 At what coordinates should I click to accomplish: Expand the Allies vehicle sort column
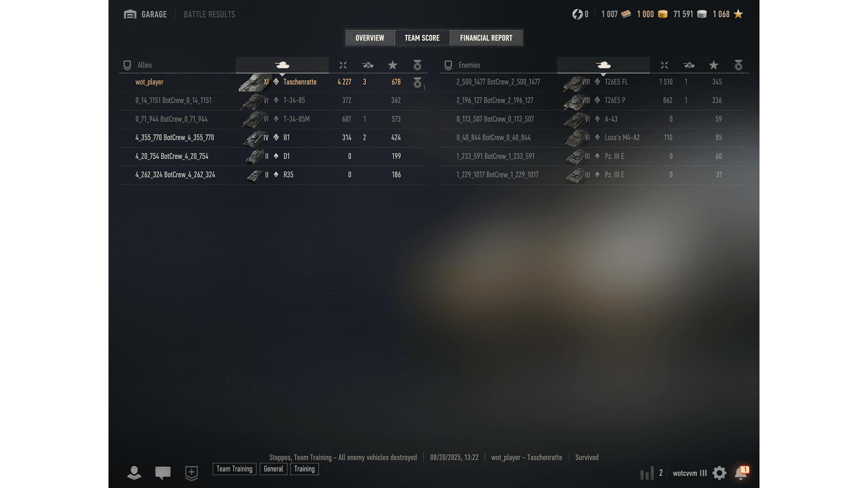point(282,65)
